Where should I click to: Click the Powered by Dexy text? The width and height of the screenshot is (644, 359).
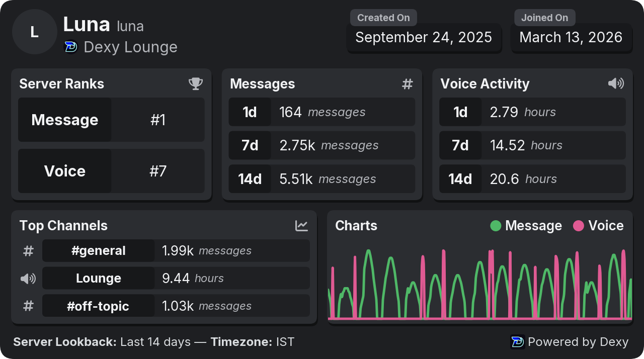point(578,342)
